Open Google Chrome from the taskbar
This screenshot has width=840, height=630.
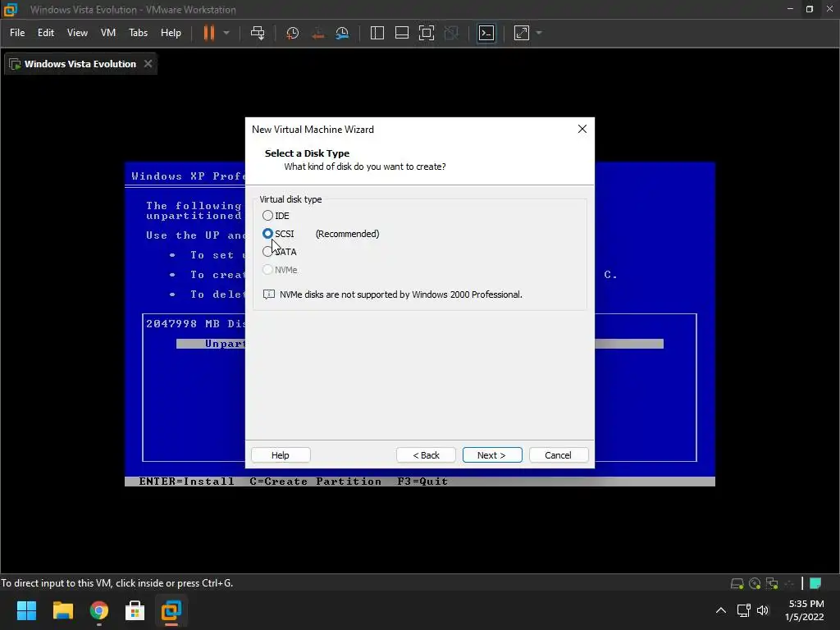click(99, 610)
